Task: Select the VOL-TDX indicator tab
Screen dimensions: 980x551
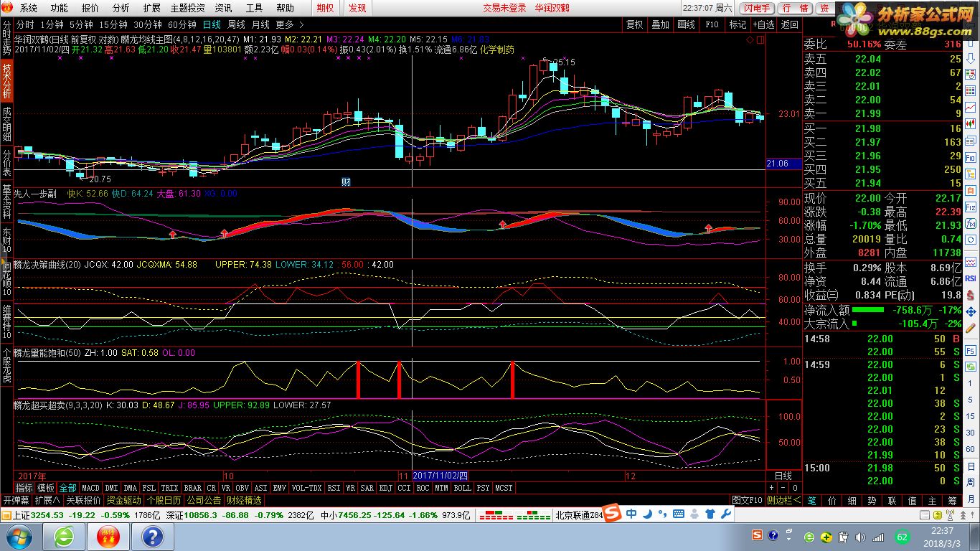Action: point(306,488)
